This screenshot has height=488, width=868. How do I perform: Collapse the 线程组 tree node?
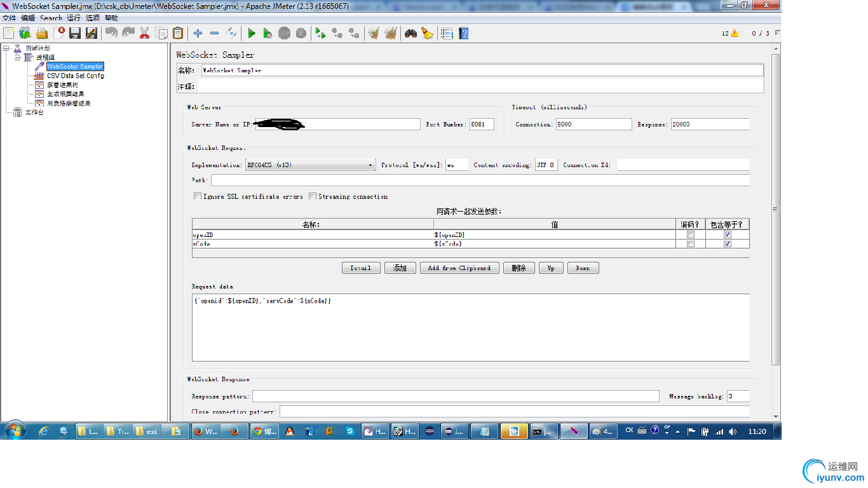click(x=17, y=57)
